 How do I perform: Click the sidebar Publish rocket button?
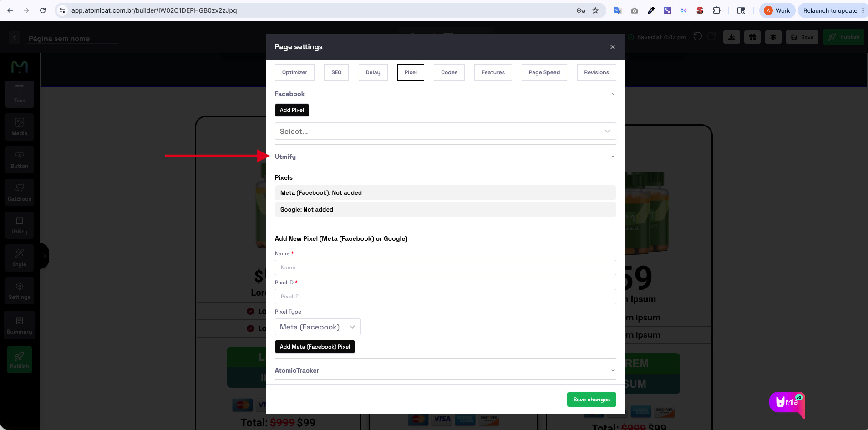coord(20,360)
